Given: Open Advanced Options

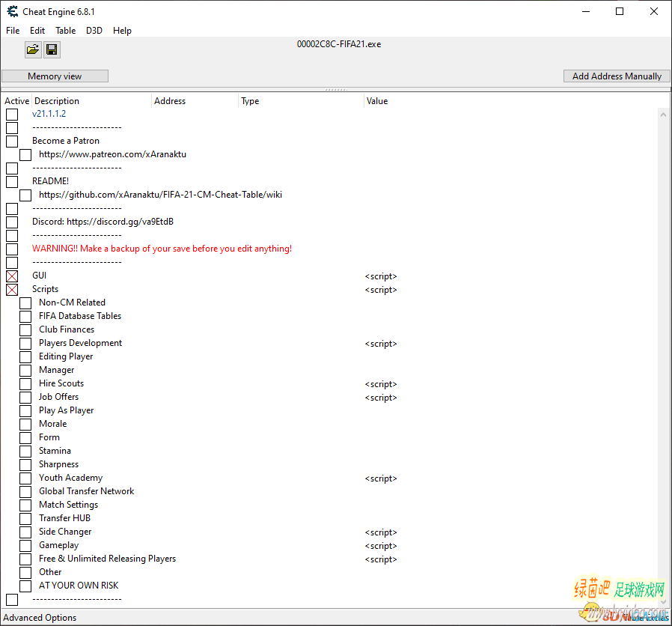Looking at the screenshot, I should 40,618.
